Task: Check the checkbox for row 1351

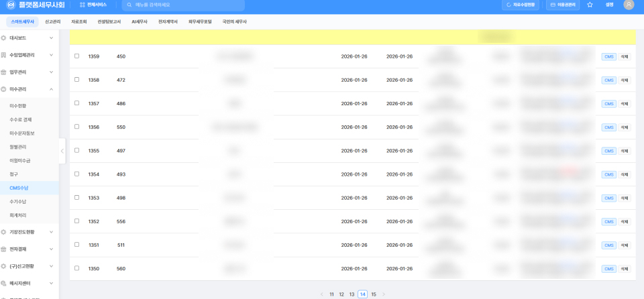Action: point(76,245)
